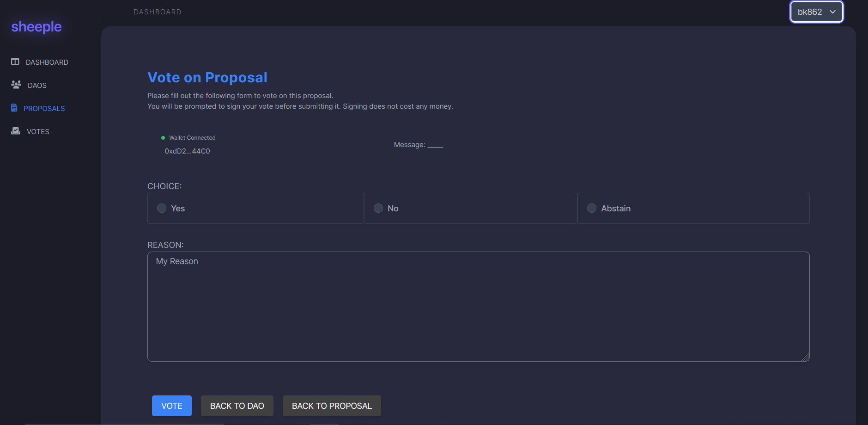This screenshot has height=425, width=868.
Task: Click the DASHBOARD breadcrumb at top
Action: (158, 12)
